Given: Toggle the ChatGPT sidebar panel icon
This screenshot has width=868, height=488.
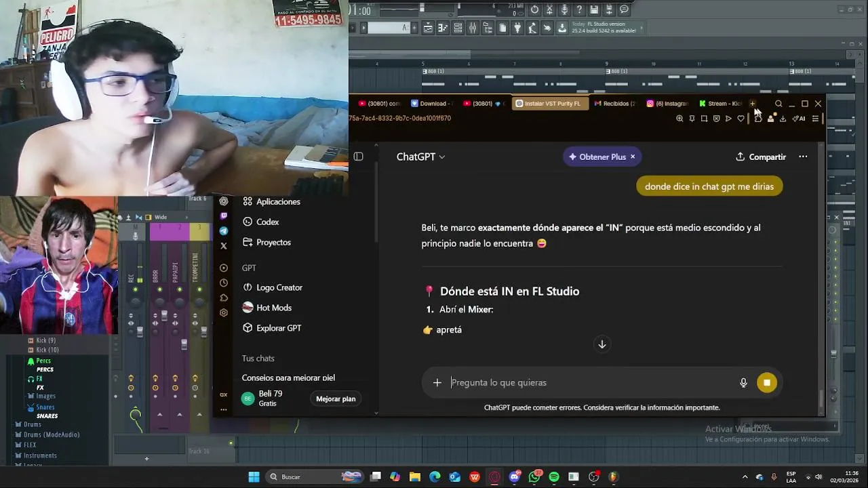Looking at the screenshot, I should coord(358,157).
